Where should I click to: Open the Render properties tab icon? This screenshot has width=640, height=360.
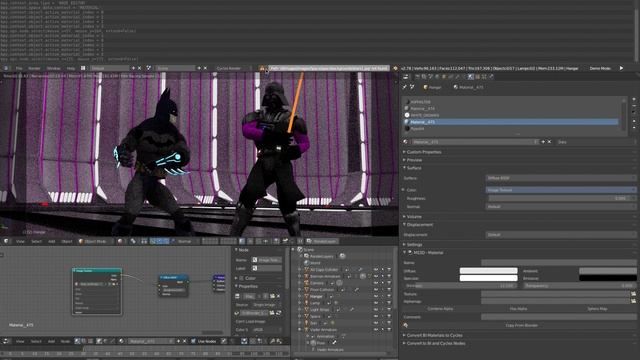click(x=418, y=76)
